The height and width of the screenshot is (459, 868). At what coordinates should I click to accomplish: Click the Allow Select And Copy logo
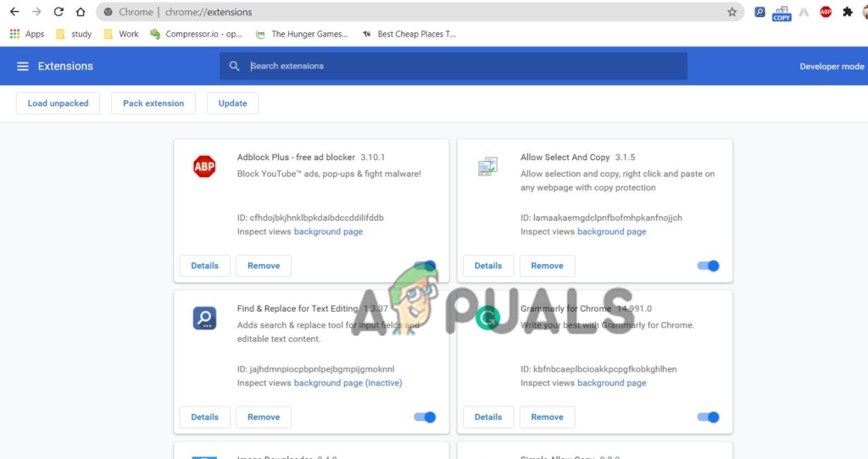(487, 166)
